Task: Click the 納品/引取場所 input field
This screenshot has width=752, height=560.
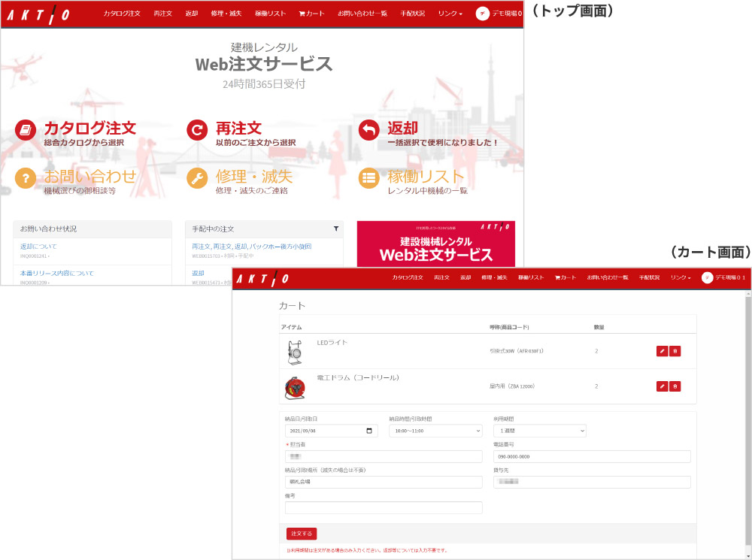Action: pos(384,482)
